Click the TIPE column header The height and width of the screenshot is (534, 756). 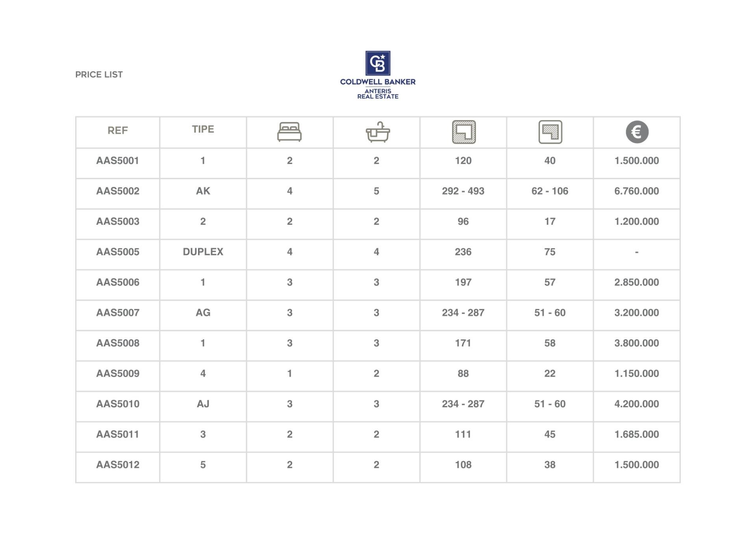203,129
